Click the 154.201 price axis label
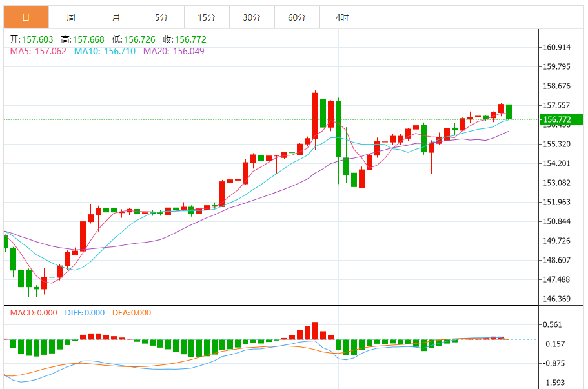Image resolution: width=588 pixels, height=389 pixels. (x=557, y=163)
